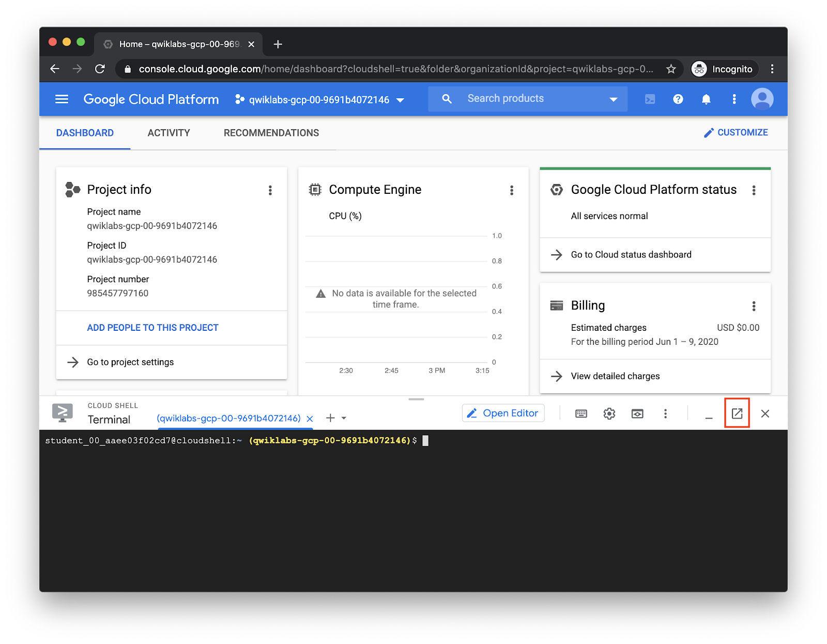Switch to the Recommendations tab
The height and width of the screenshot is (644, 827).
(271, 133)
